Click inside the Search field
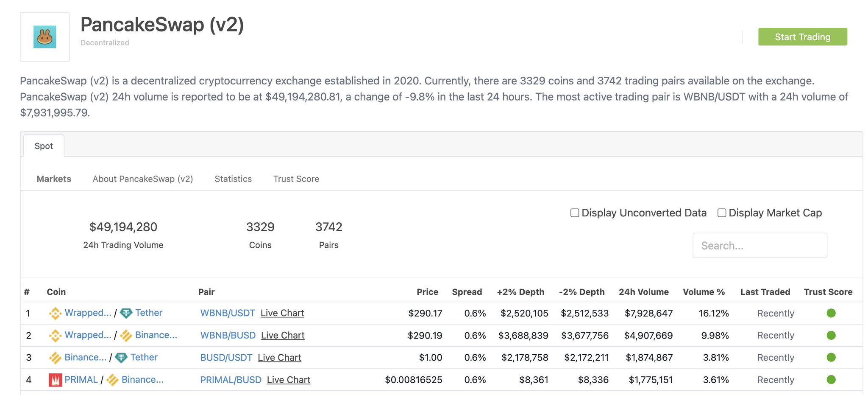This screenshot has height=395, width=868. [x=760, y=245]
